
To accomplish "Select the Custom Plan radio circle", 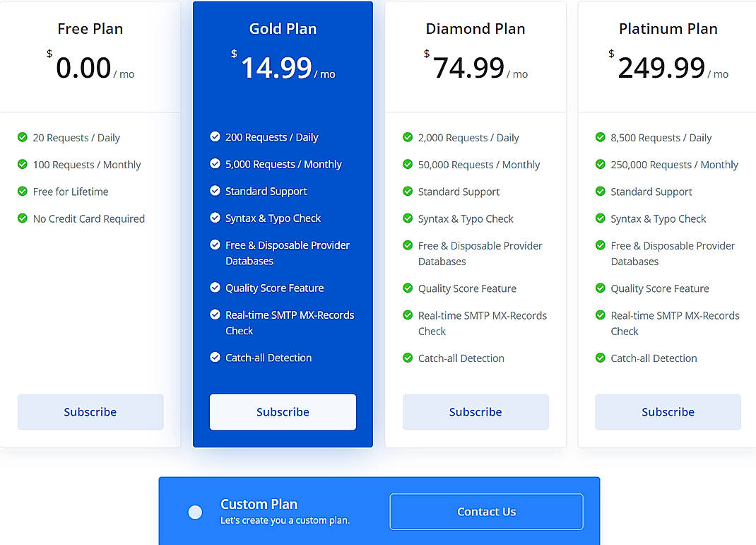I will pos(195,512).
